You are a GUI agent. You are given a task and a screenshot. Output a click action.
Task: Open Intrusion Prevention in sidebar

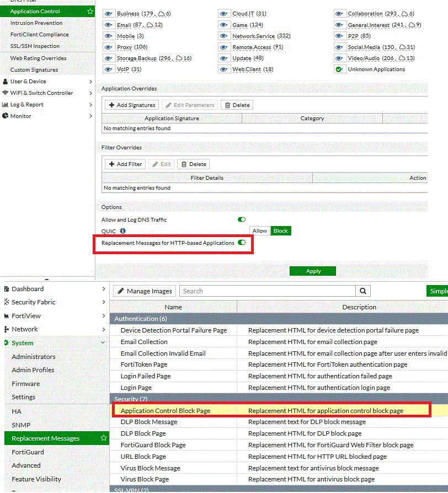(x=36, y=23)
